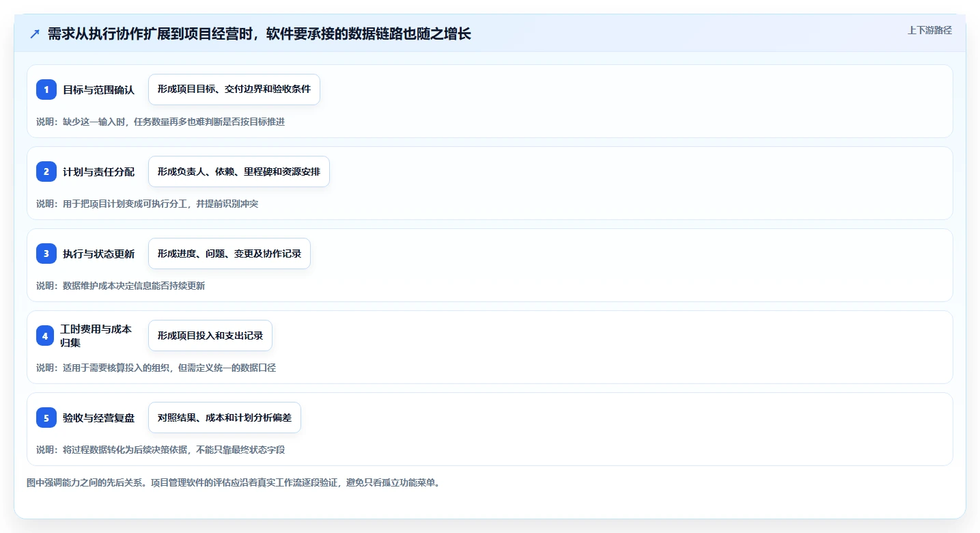Click the footer text 图中强调能力之间的先后关系

point(236,482)
